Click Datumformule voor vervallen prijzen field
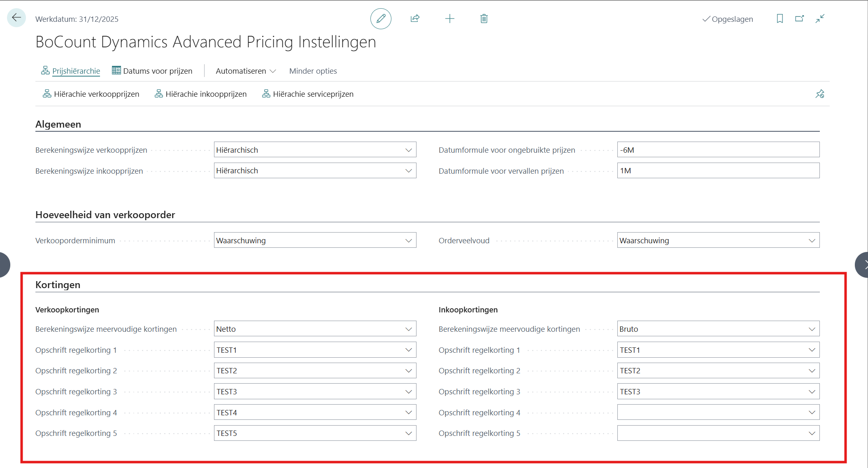 (718, 171)
